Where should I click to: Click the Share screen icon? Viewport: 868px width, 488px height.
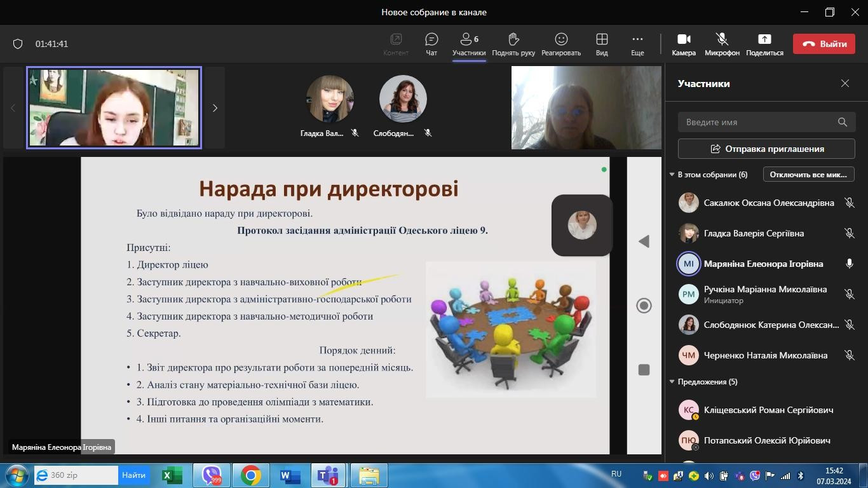[x=764, y=44]
